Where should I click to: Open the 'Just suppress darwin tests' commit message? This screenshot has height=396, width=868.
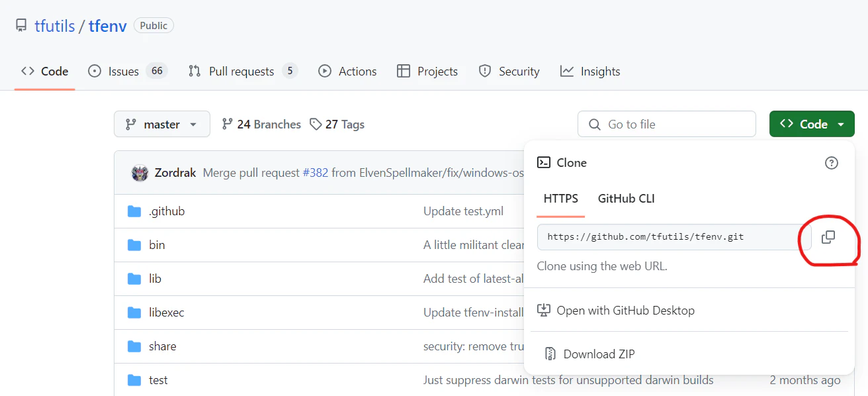pyautogui.click(x=568, y=380)
